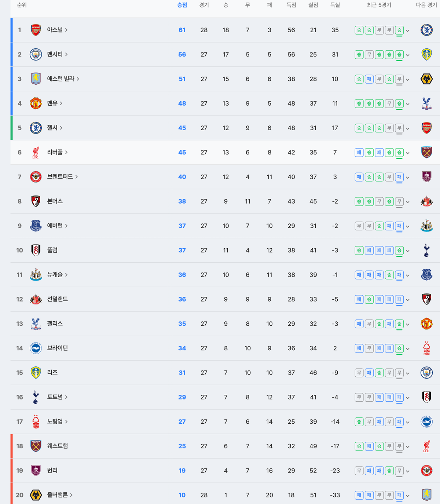The image size is (440, 504).
Task: Open the 뉴캐슬 team page link
Action: coord(55,275)
